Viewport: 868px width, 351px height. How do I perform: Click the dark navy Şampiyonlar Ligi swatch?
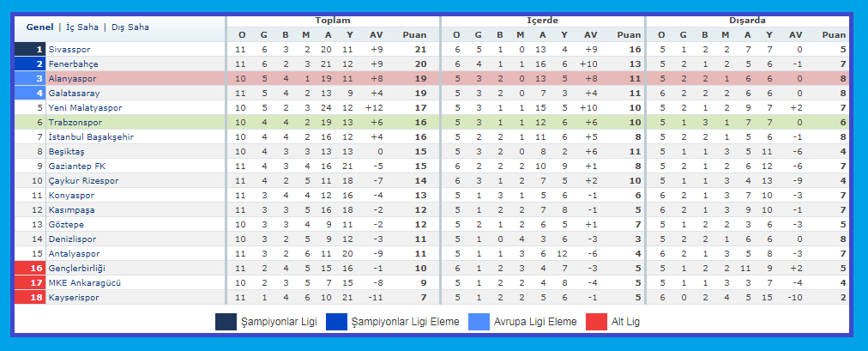point(226,322)
